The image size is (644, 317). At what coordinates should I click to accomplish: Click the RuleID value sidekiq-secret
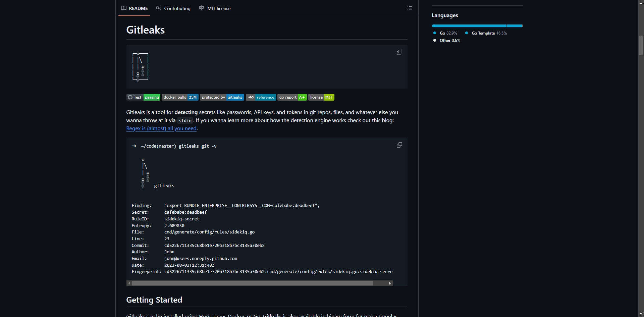(x=182, y=219)
